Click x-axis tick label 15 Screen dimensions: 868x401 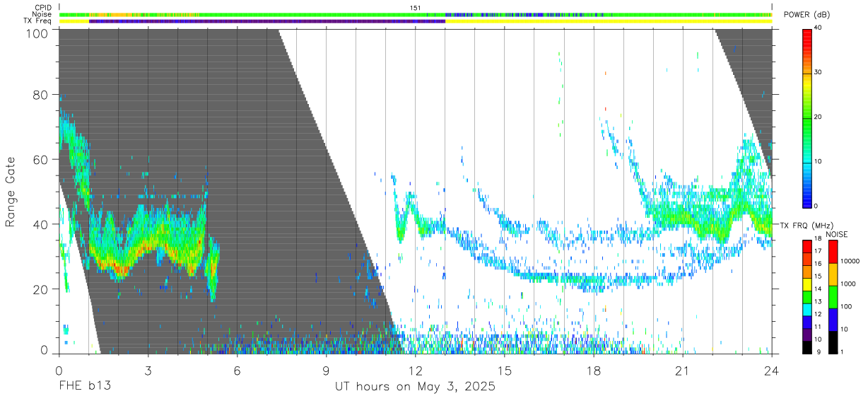[x=504, y=371]
